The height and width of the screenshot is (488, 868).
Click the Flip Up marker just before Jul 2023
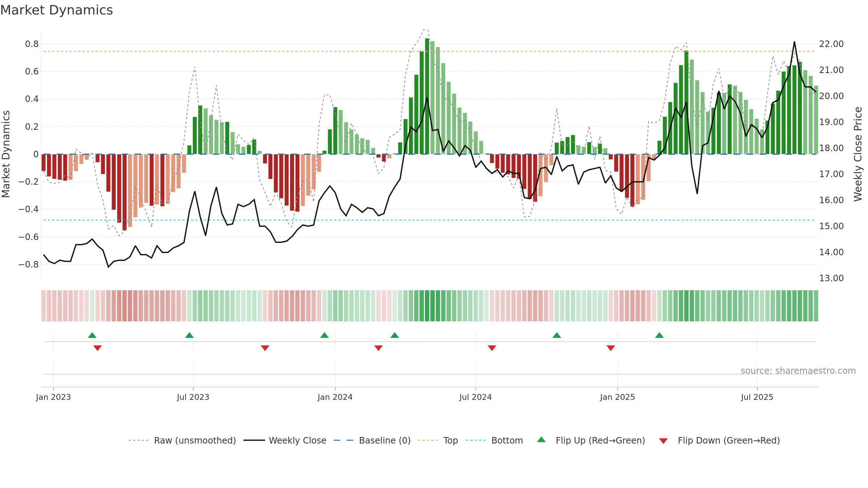click(189, 335)
